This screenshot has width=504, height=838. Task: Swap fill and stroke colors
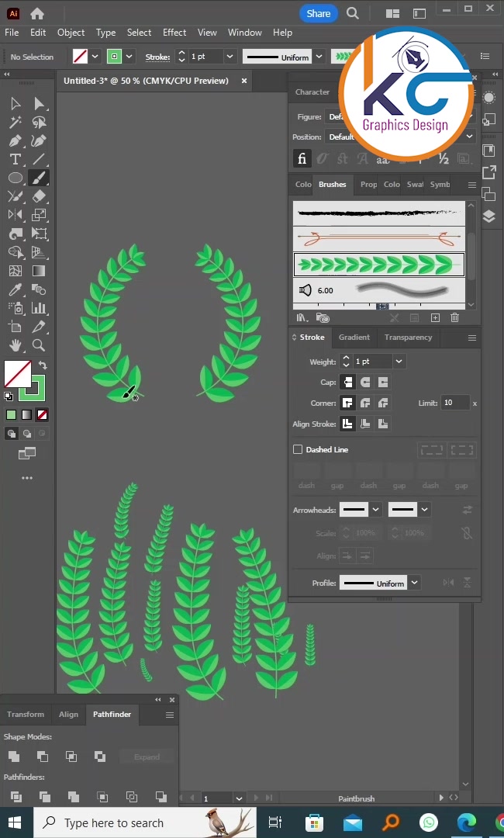(x=42, y=365)
